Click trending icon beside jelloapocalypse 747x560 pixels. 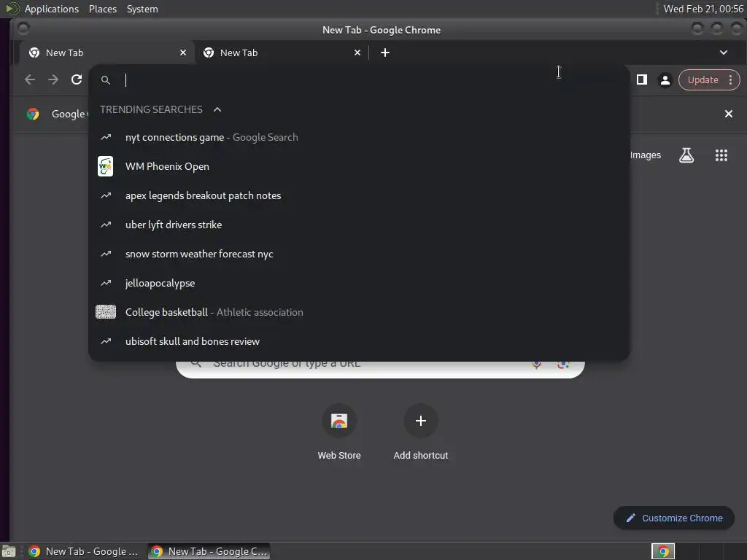click(x=106, y=283)
